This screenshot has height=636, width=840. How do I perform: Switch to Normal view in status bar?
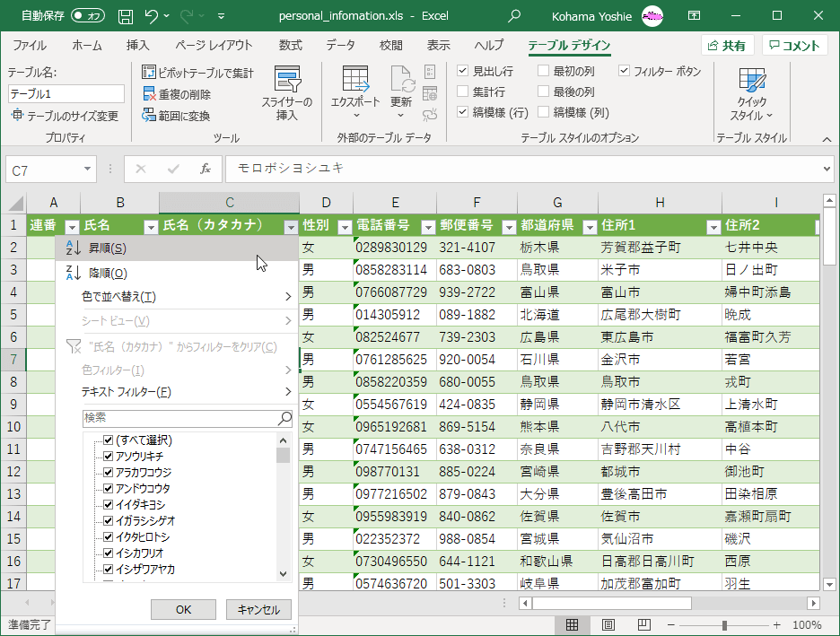pos(573,624)
